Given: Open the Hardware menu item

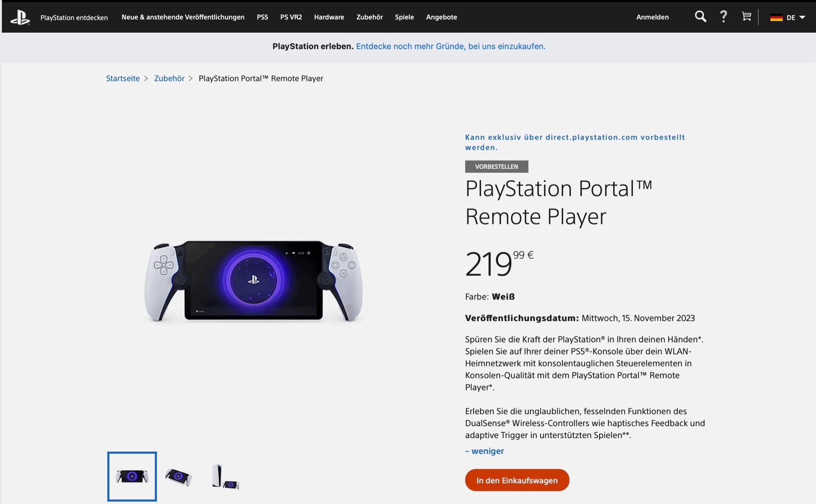Looking at the screenshot, I should click(x=329, y=17).
